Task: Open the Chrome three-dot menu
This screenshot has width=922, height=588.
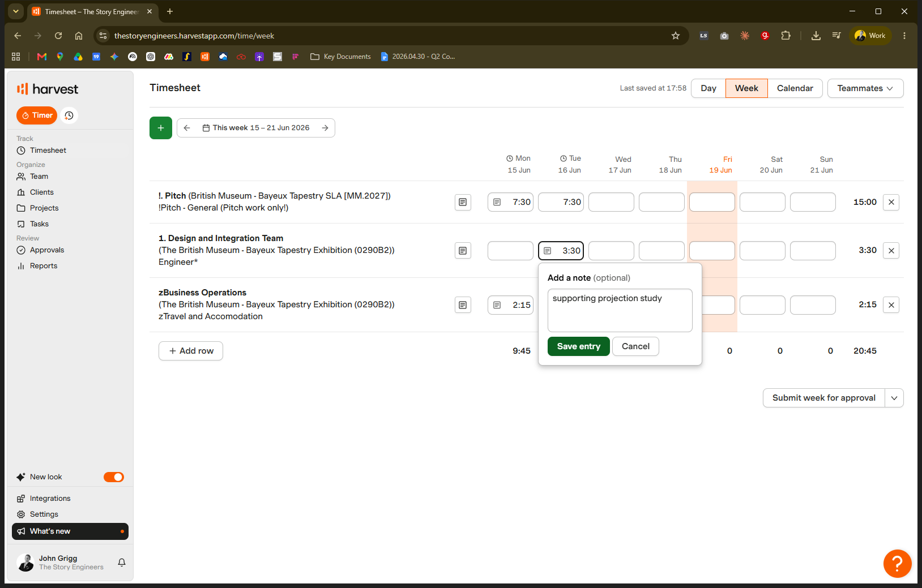Action: tap(904, 36)
